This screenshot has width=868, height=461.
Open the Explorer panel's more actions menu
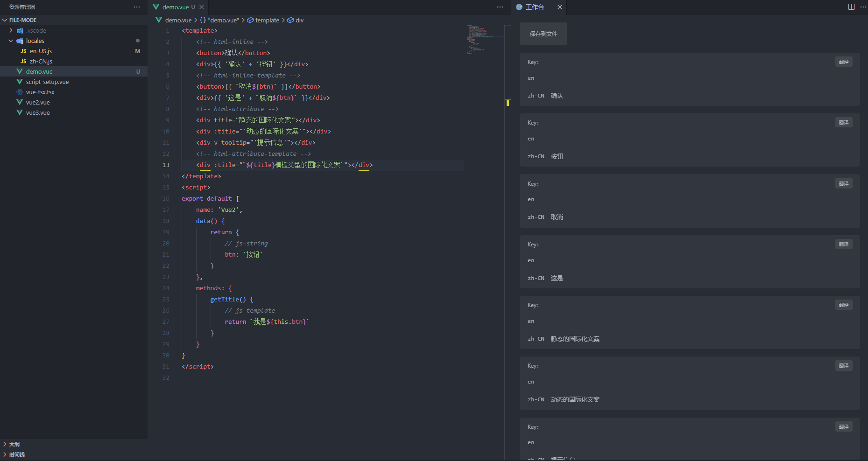pos(137,7)
